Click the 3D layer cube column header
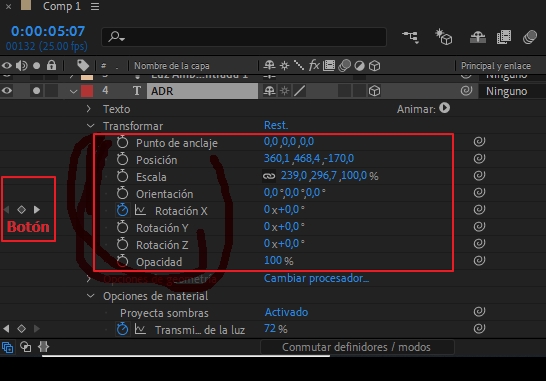The width and height of the screenshot is (546, 381). 374,65
